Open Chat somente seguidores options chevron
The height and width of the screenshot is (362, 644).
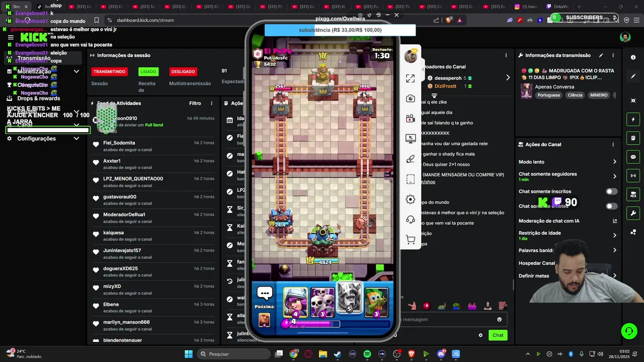(614, 176)
